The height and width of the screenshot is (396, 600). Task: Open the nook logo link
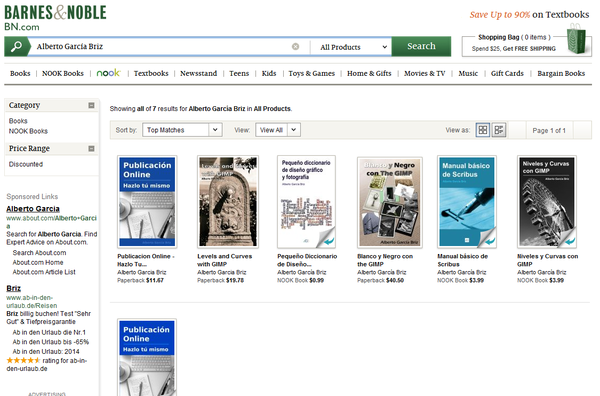(x=108, y=73)
